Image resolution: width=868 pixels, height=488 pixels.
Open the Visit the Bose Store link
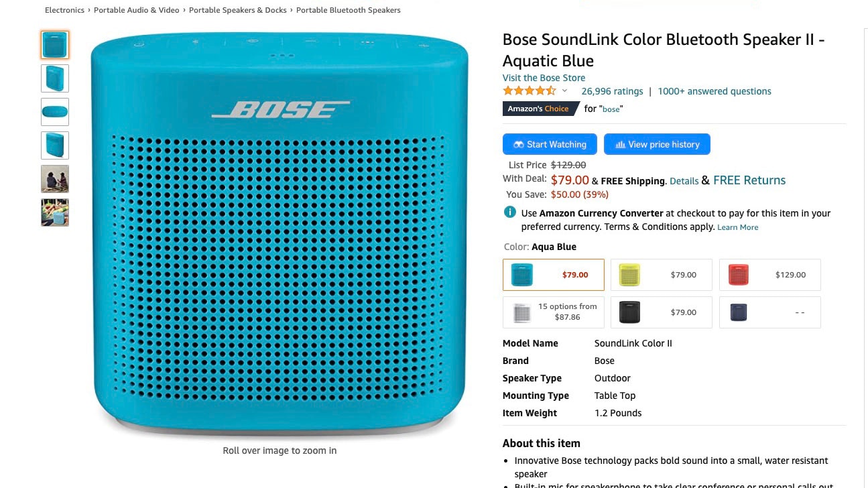coord(544,78)
